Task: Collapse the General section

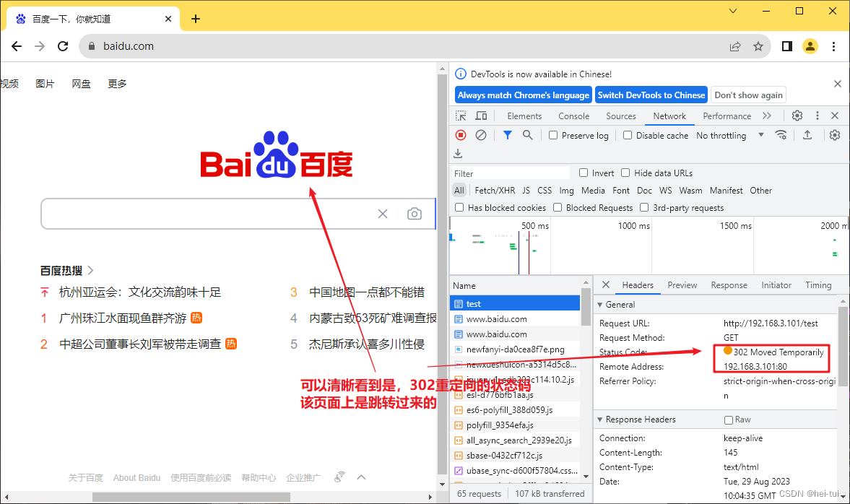Action: pos(600,305)
